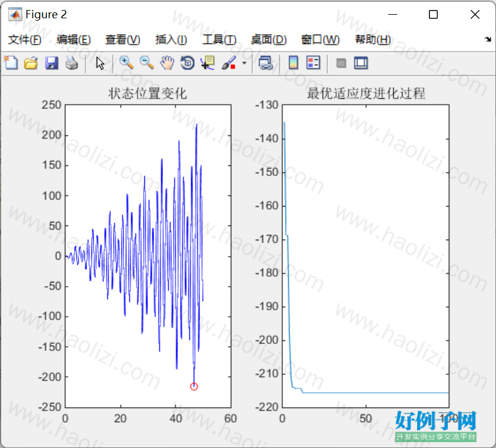Select the Edit Plot arrow tool
The image size is (496, 448).
[x=100, y=62]
